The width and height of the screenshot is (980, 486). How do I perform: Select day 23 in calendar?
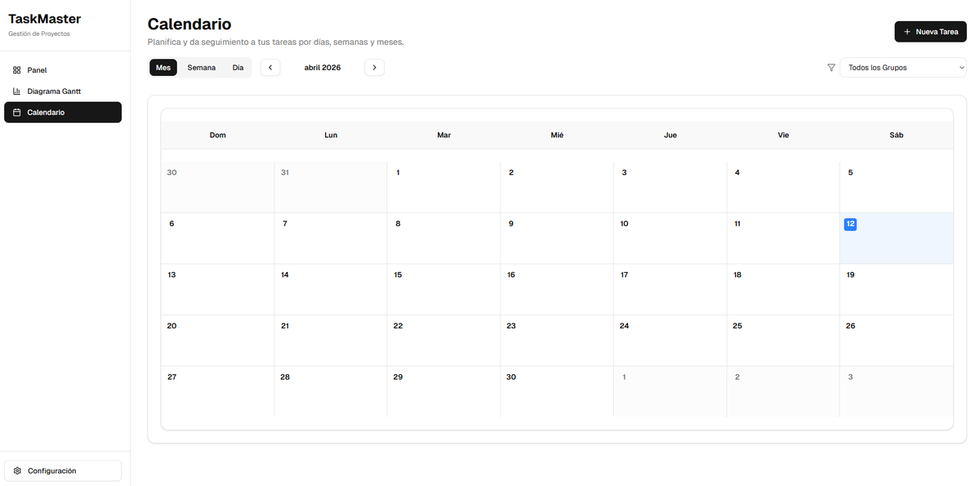(556, 340)
